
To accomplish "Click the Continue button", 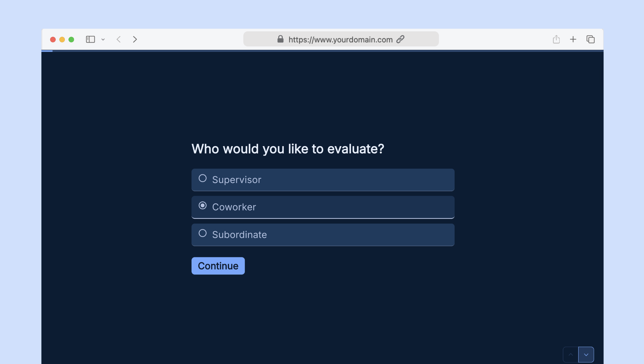I will tap(218, 266).
